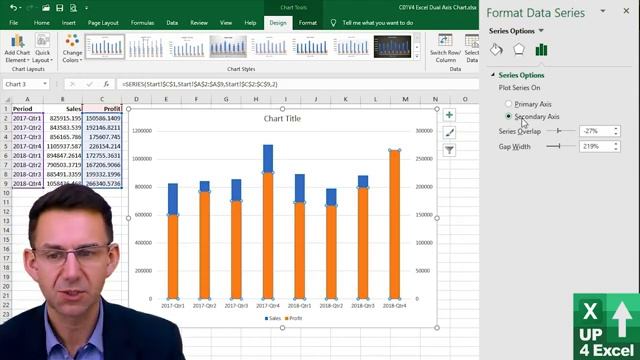640x360 pixels.
Task: Click Chart Elements plus button
Action: pos(449,115)
